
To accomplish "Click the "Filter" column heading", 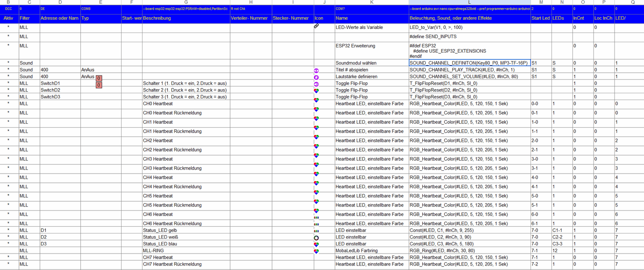I will click(x=25, y=18).
